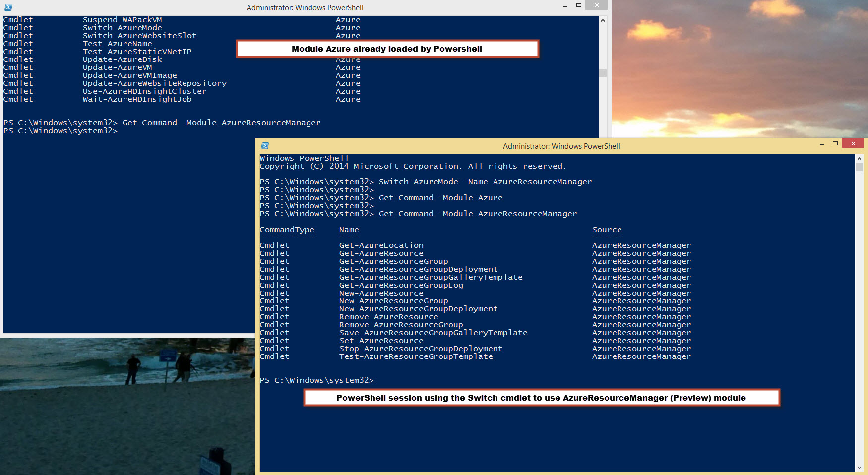Minimize the front PowerShell window
This screenshot has width=868, height=475.
click(822, 144)
